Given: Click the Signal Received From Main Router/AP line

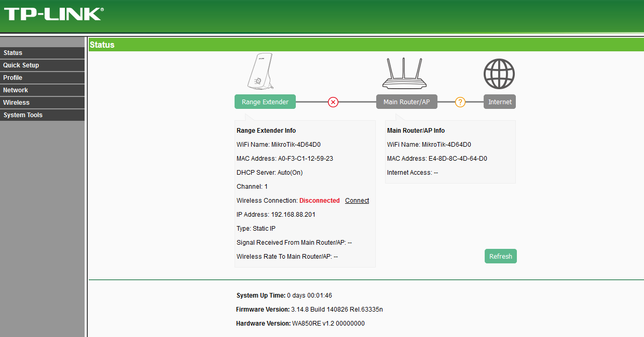Looking at the screenshot, I should [294, 243].
